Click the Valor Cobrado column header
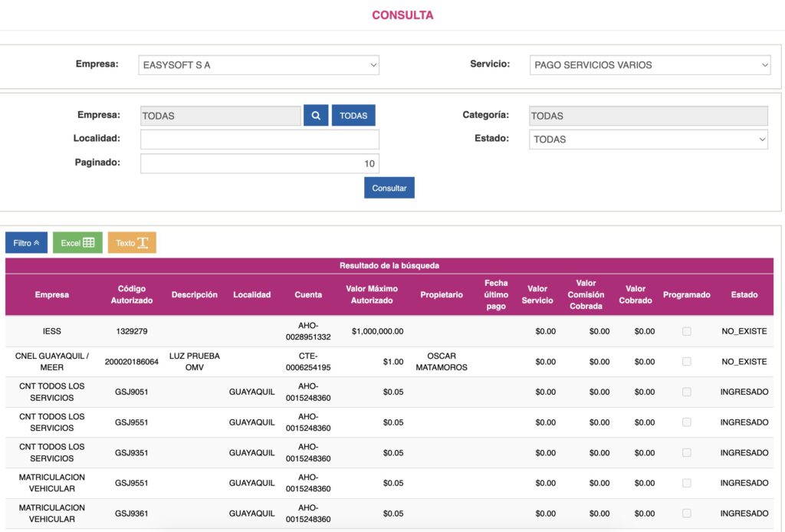Image resolution: width=785 pixels, height=532 pixels. click(636, 295)
